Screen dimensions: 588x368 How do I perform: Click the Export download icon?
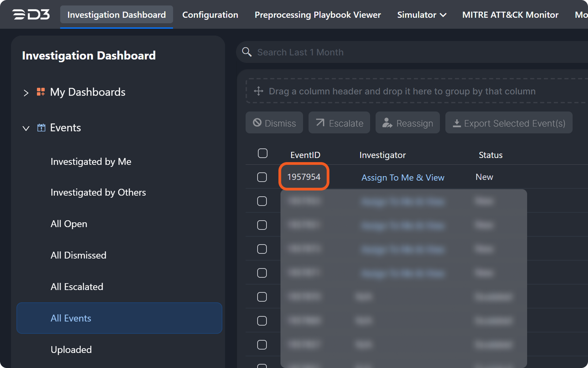click(x=457, y=123)
